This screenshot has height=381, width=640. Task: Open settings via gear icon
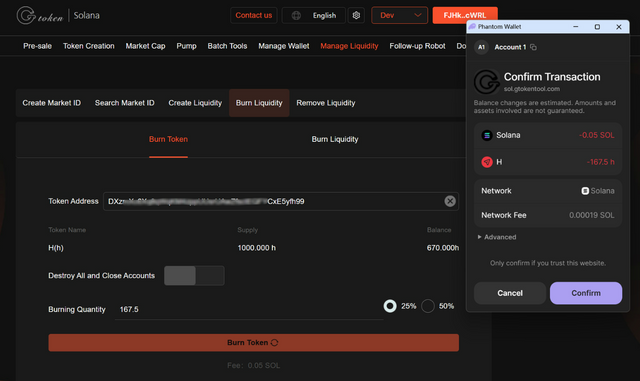tap(356, 16)
